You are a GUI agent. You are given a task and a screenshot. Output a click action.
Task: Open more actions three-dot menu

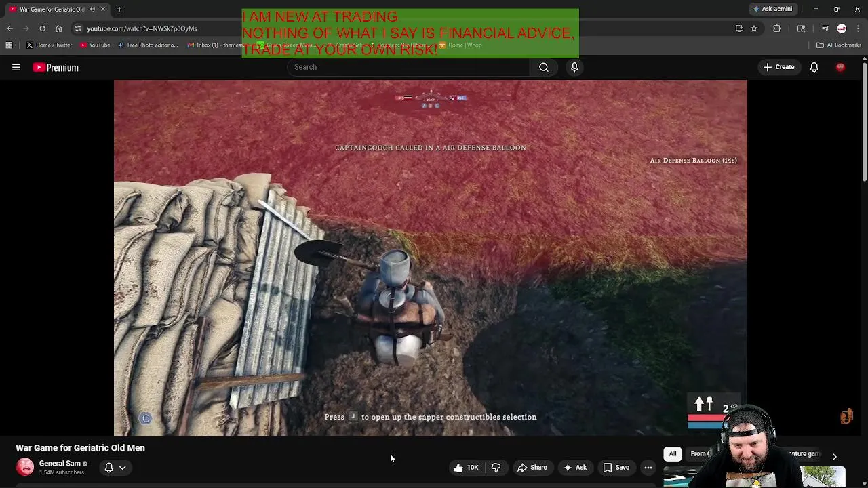(648, 467)
